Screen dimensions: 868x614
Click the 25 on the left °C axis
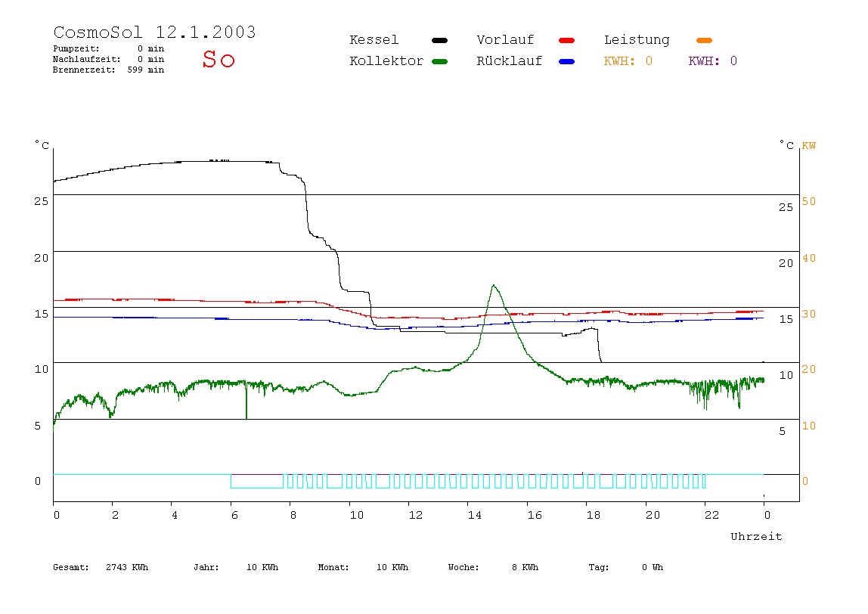click(41, 201)
